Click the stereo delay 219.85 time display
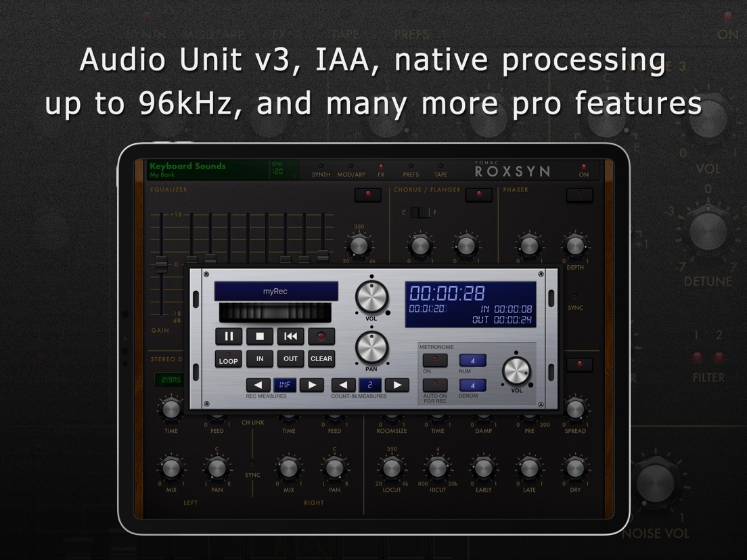Viewport: 747px width, 560px height. (170, 379)
